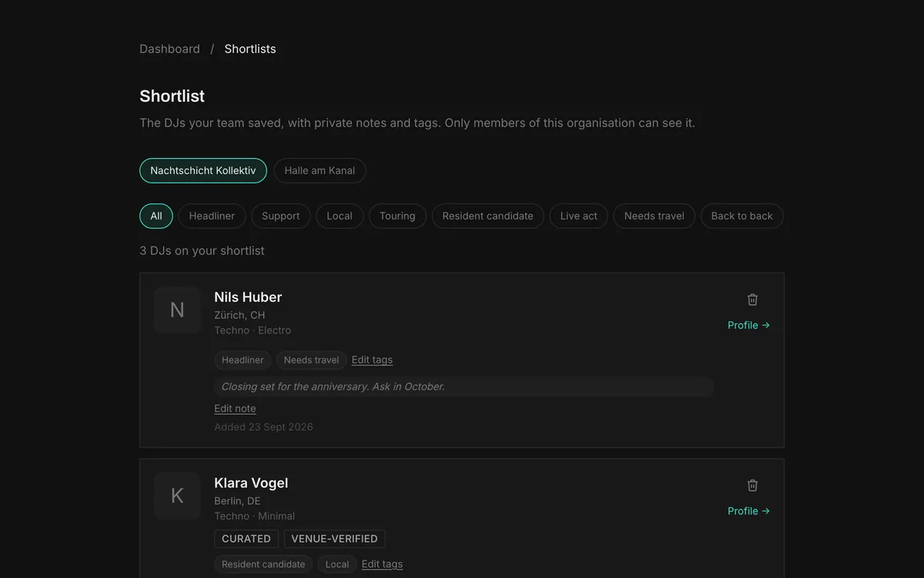Click the VENUE-VERIFIED badge on Klara Vogel

pos(334,539)
